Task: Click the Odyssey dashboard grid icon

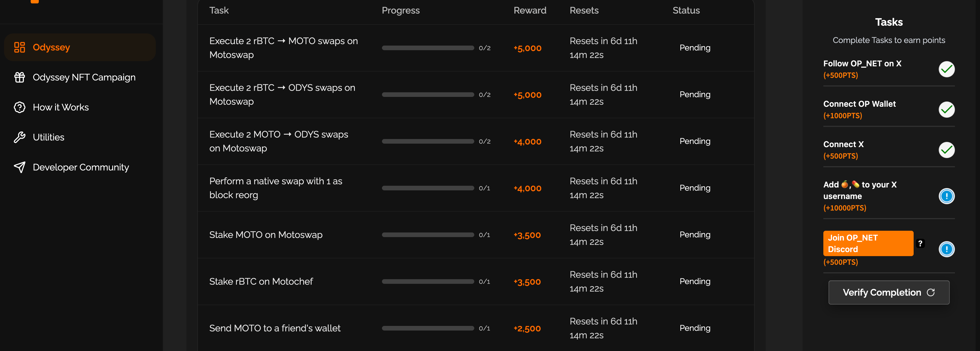Action: (x=19, y=47)
